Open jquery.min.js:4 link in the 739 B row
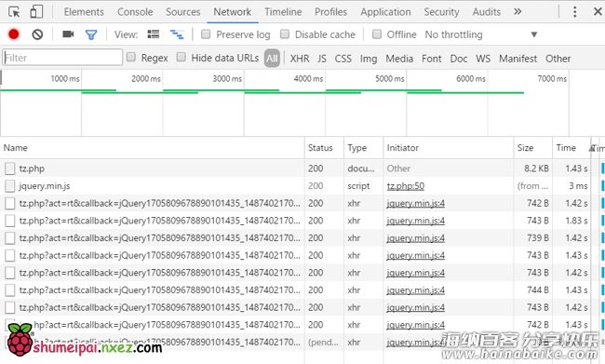 tap(415, 238)
